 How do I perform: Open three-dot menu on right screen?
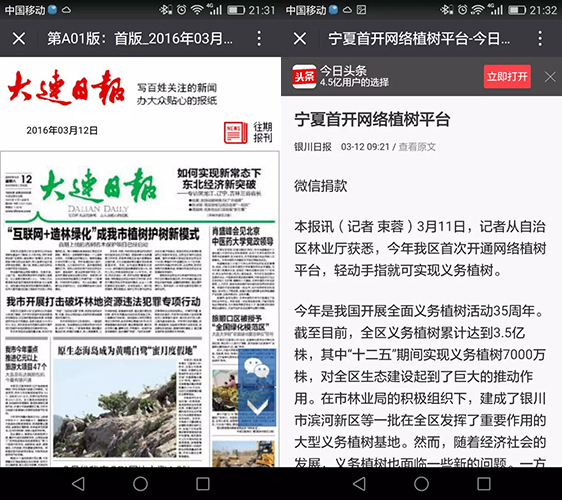point(540,38)
